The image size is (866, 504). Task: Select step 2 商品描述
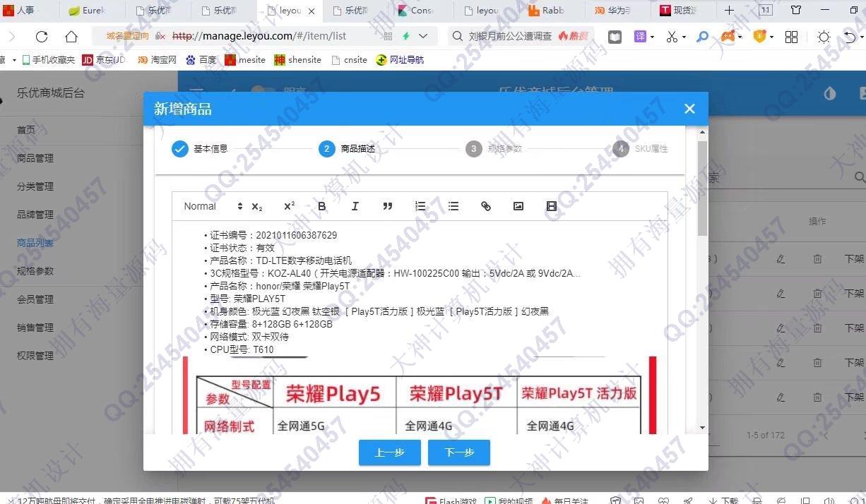(x=347, y=149)
